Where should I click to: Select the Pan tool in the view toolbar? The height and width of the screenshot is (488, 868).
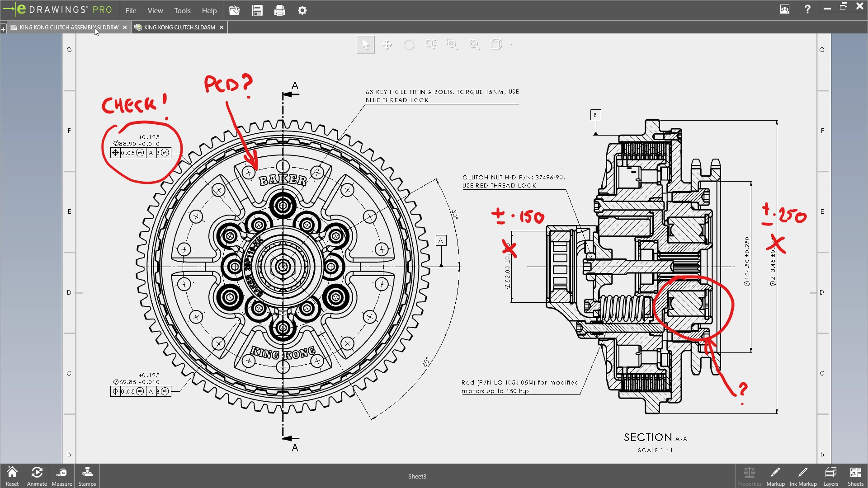click(x=387, y=44)
